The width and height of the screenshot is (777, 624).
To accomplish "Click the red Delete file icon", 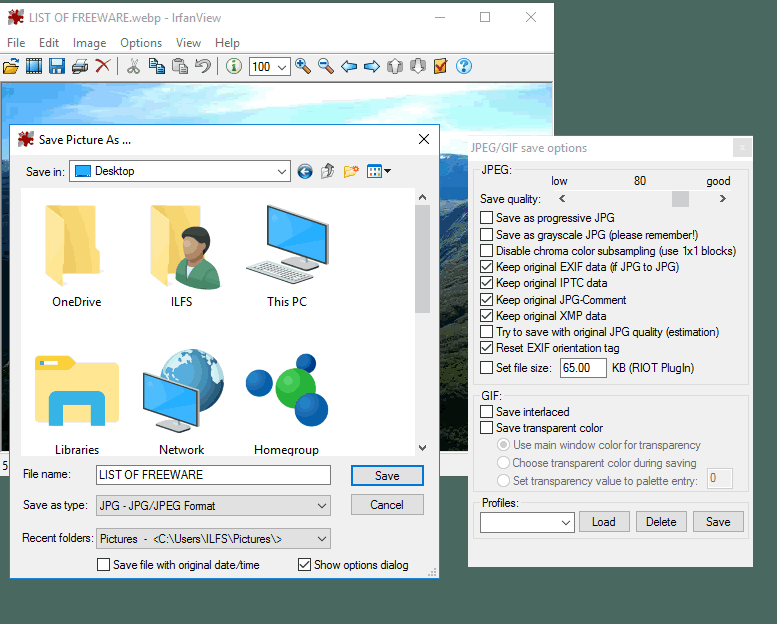I will click(x=103, y=65).
